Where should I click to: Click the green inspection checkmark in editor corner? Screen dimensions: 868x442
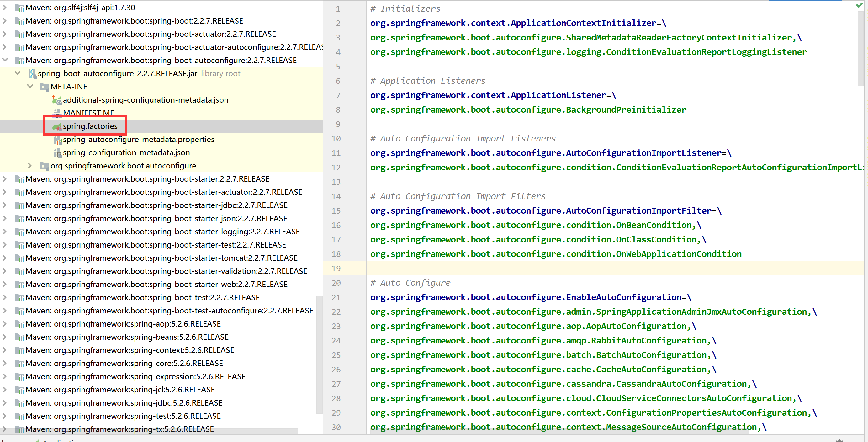(860, 5)
